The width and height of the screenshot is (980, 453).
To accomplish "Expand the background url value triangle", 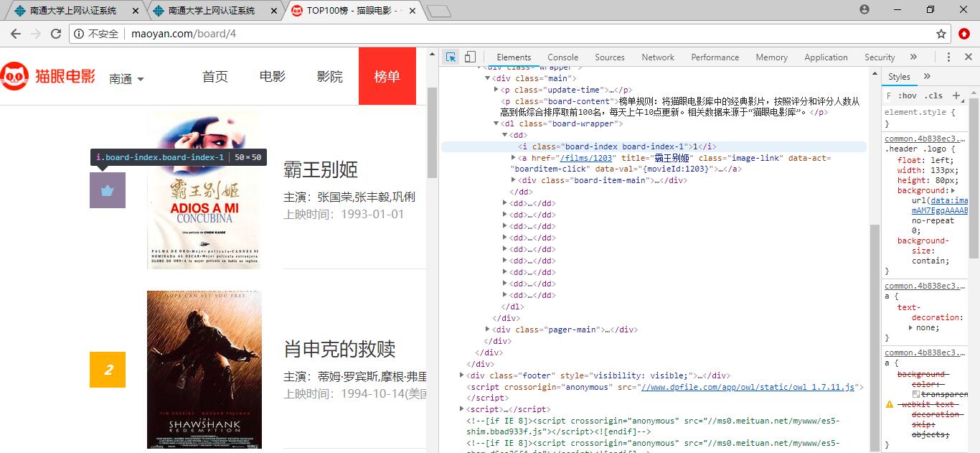I will pyautogui.click(x=952, y=191).
